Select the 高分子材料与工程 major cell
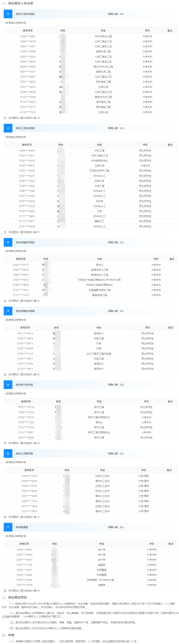 click(103, 67)
